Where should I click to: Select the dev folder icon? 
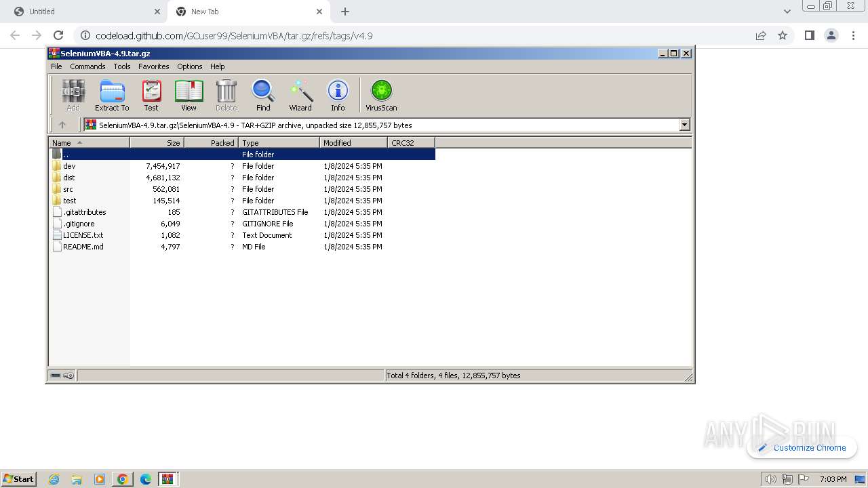(57, 166)
